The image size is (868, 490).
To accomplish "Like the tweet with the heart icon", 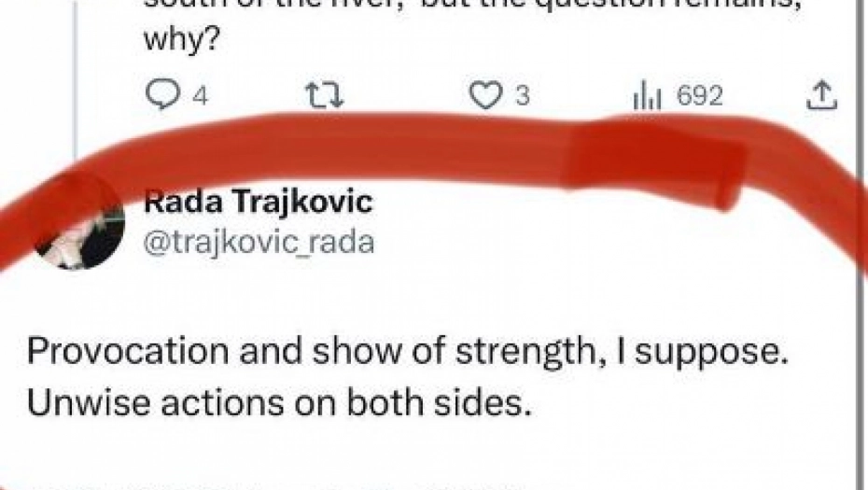I will 484,95.
